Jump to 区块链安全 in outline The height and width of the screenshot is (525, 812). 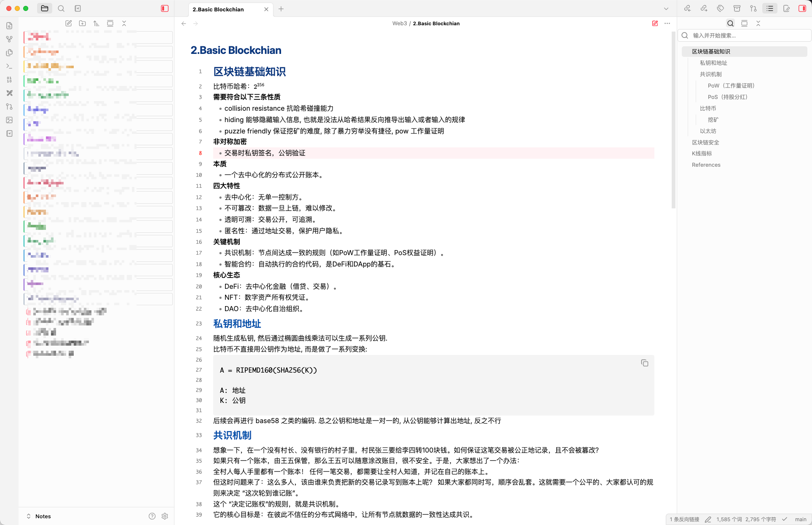705,142
